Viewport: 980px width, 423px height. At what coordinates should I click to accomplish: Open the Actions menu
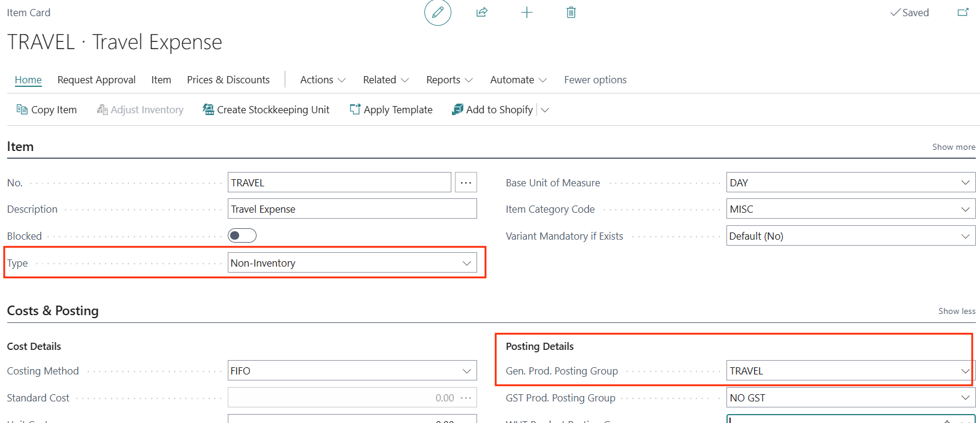(322, 80)
